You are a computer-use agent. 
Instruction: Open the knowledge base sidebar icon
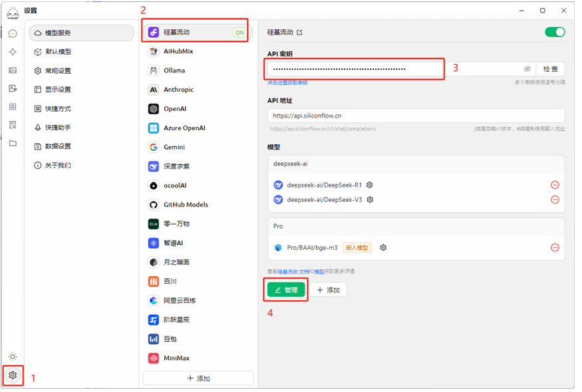tap(13, 125)
